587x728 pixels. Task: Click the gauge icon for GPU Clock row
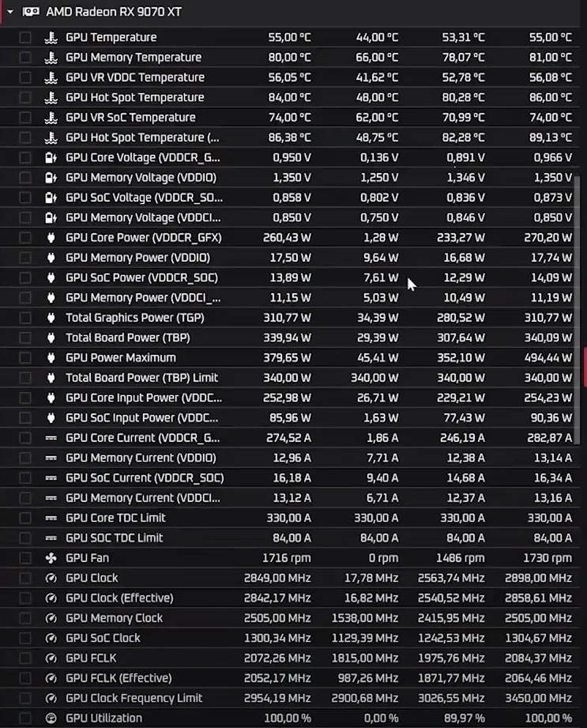[51, 578]
